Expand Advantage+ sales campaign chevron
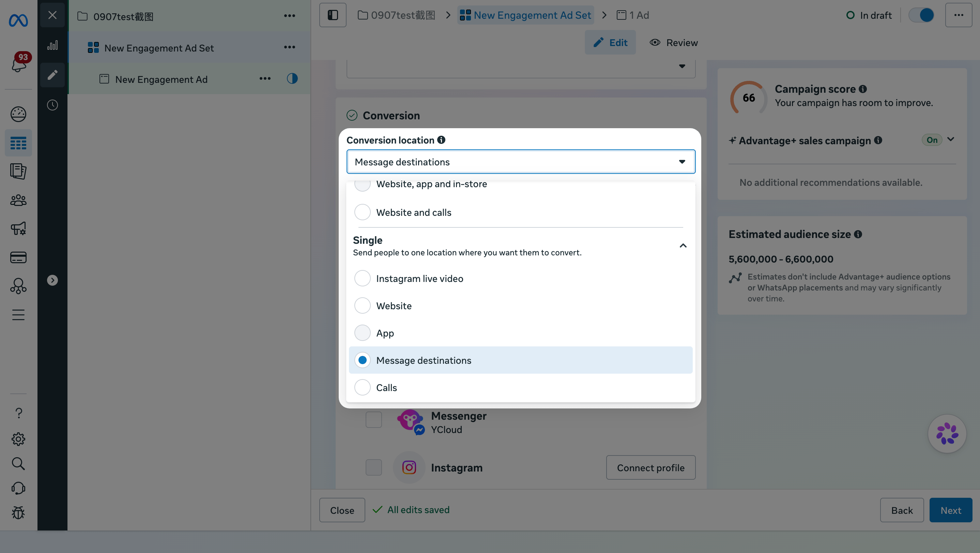 point(951,139)
